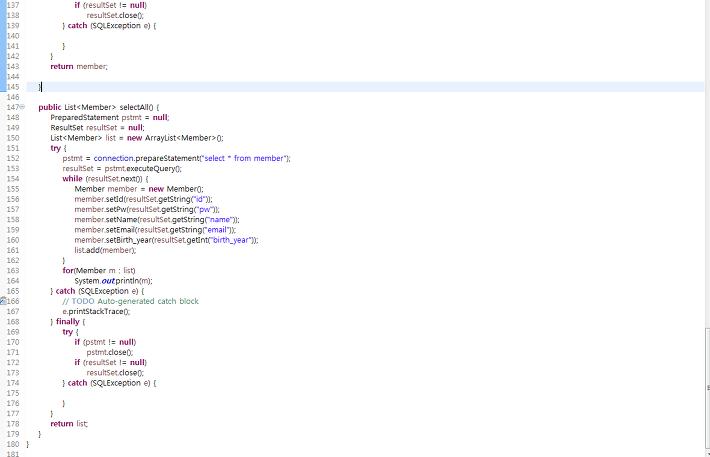Screen dimensions: 710x457
Task: Click the string "name" on line 158
Action: click(220, 220)
